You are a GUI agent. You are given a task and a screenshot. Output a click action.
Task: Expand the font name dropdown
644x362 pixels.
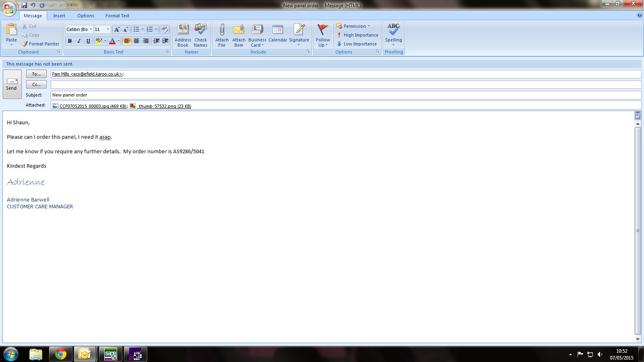(91, 29)
